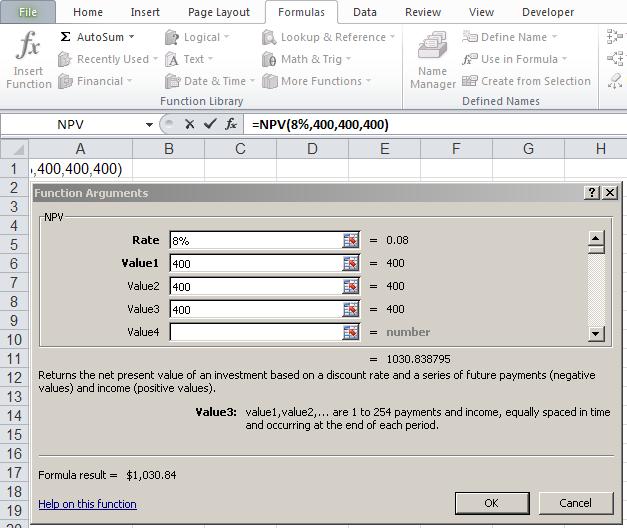The image size is (627, 528).
Task: Close the Function Arguments dialog
Action: pyautogui.click(x=609, y=193)
